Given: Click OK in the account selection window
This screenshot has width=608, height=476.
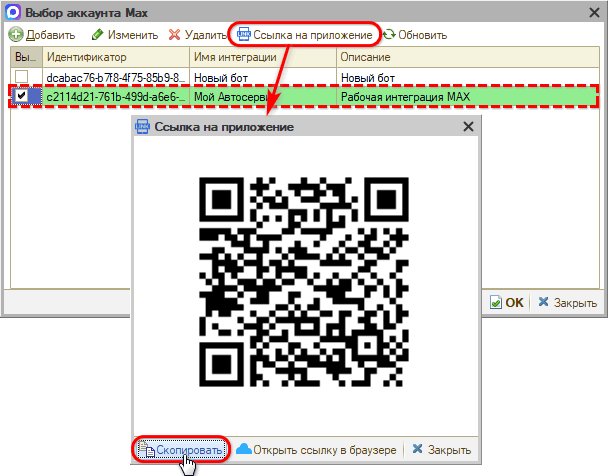Looking at the screenshot, I should tap(506, 302).
